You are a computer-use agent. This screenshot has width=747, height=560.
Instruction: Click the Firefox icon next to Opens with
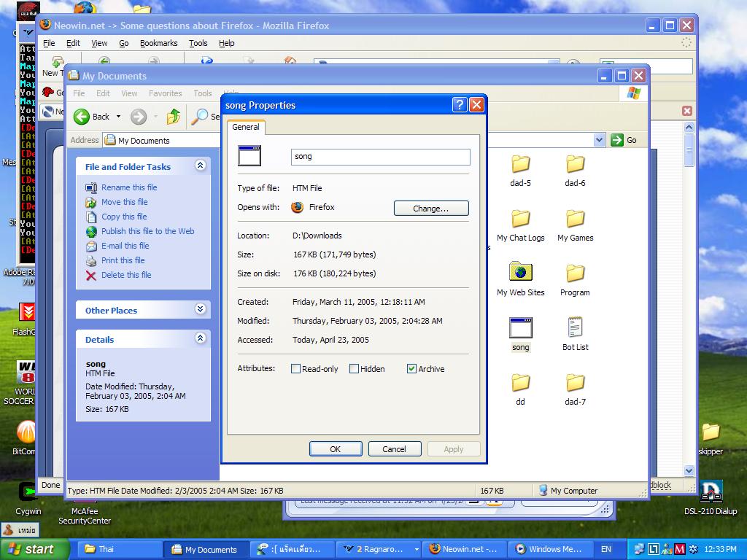[x=298, y=208]
